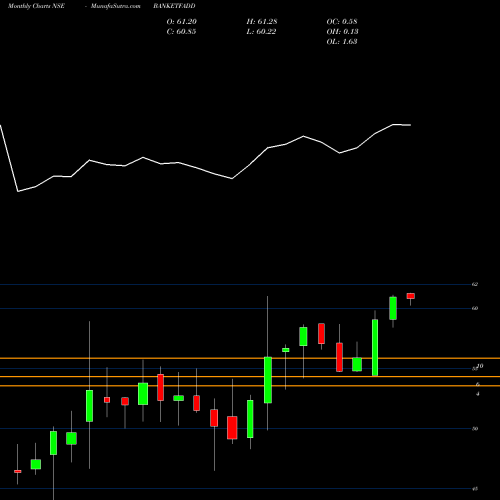Screen dimensions: 500x500
Task: Click the 45 price axis label
Action: tap(475, 489)
